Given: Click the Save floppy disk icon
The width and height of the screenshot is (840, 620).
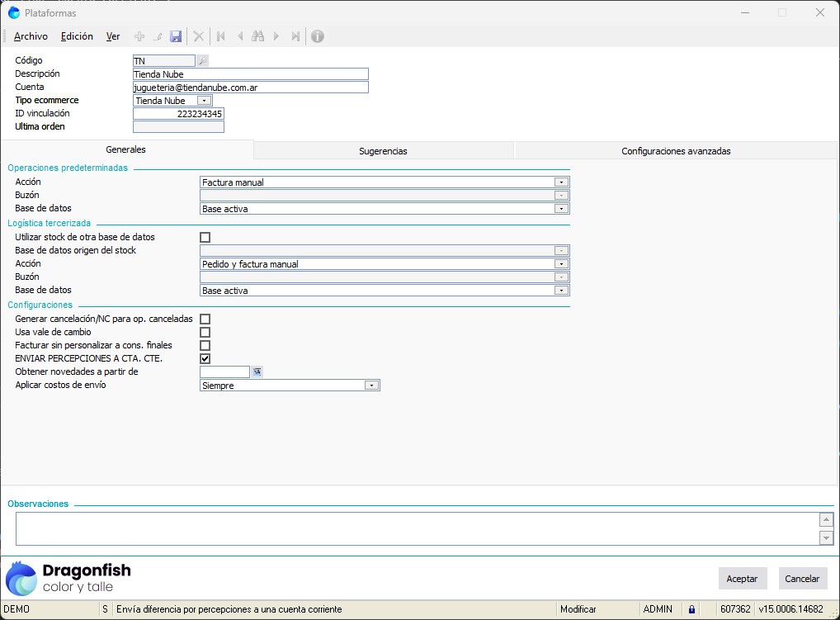Looking at the screenshot, I should [176, 36].
